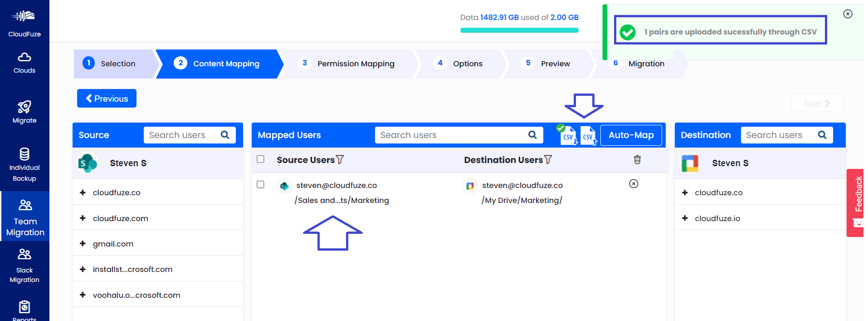Expand source installst...crosoft.com domain
The image size is (868, 321).
pyautogui.click(x=83, y=269)
